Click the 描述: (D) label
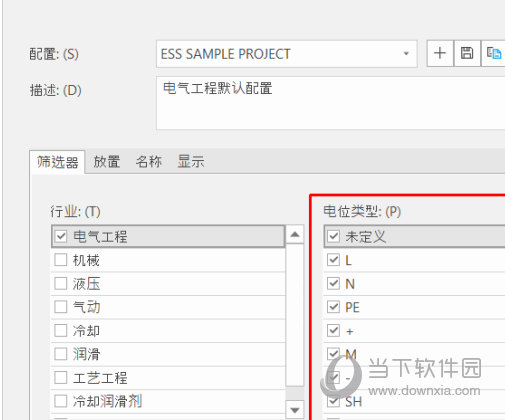The image size is (505, 420). (x=55, y=90)
